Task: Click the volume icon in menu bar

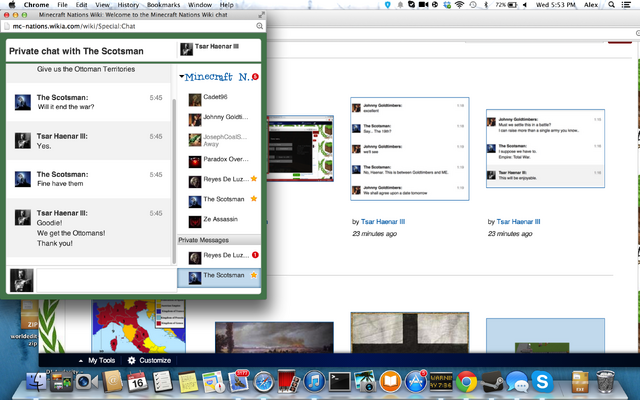Action: click(525, 5)
